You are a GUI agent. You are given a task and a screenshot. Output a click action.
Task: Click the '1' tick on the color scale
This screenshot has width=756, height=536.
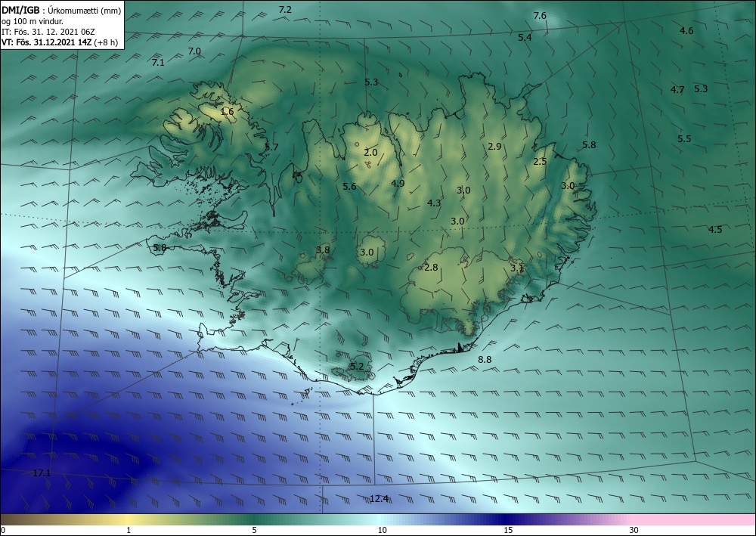129,531
